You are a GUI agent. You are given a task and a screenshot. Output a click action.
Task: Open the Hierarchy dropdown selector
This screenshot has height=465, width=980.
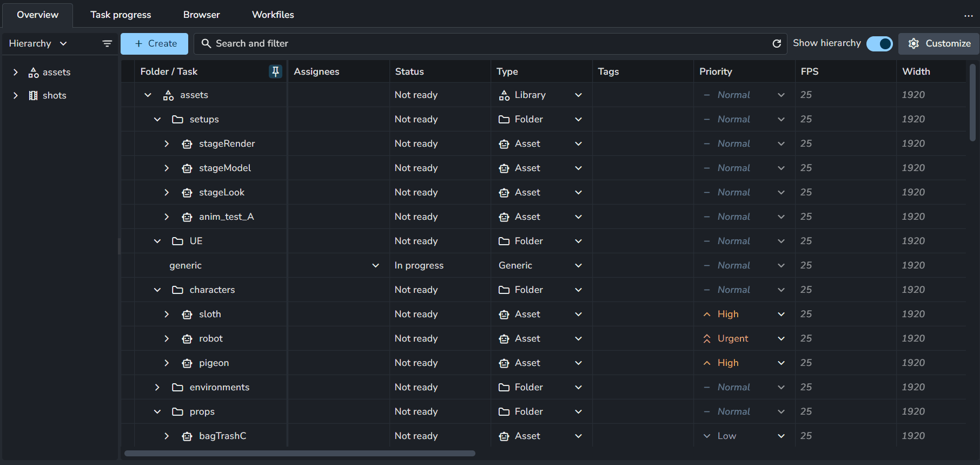point(38,43)
